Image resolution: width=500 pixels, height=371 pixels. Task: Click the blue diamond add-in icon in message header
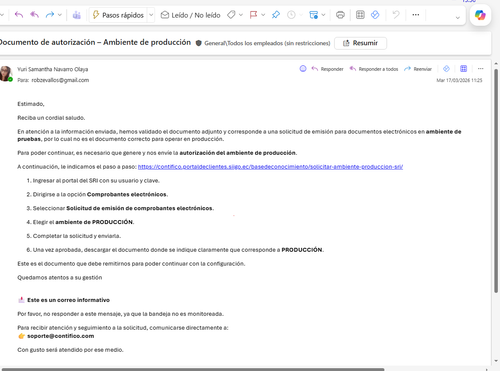click(446, 69)
